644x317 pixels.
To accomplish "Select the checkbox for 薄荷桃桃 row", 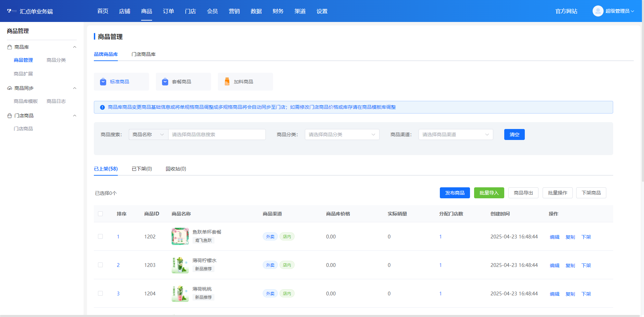I will [100, 293].
